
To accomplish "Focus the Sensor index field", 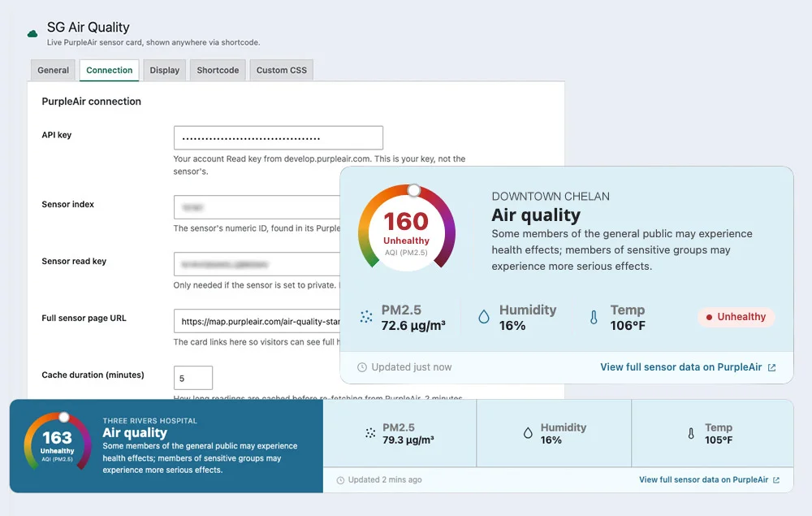I will click(x=257, y=207).
